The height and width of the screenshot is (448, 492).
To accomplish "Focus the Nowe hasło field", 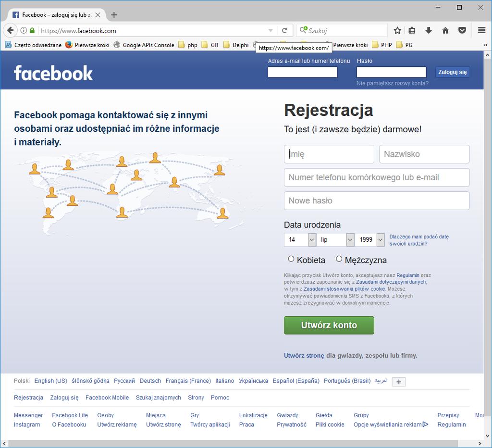I will 377,200.
